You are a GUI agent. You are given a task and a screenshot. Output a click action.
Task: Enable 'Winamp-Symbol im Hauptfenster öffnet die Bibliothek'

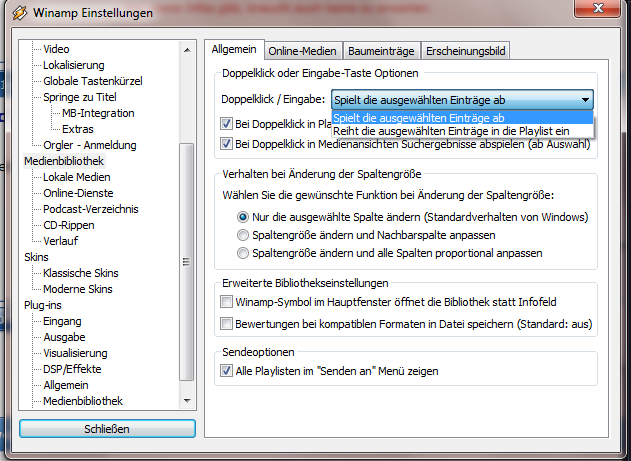click(x=226, y=302)
